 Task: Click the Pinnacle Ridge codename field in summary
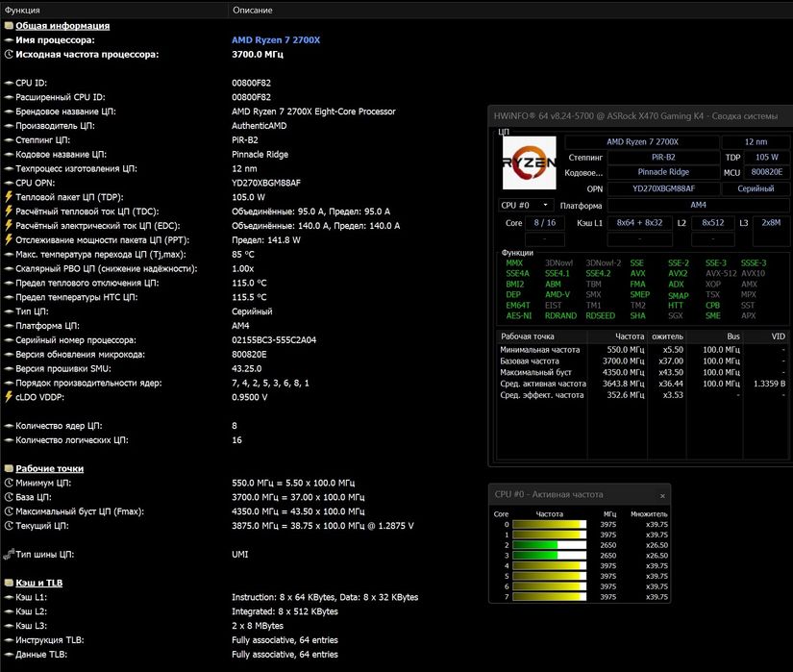pyautogui.click(x=663, y=172)
